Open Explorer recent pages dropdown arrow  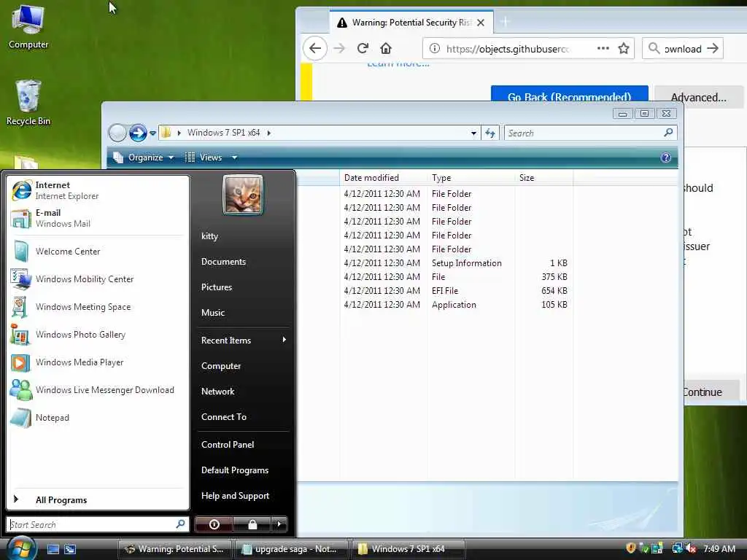(x=152, y=133)
